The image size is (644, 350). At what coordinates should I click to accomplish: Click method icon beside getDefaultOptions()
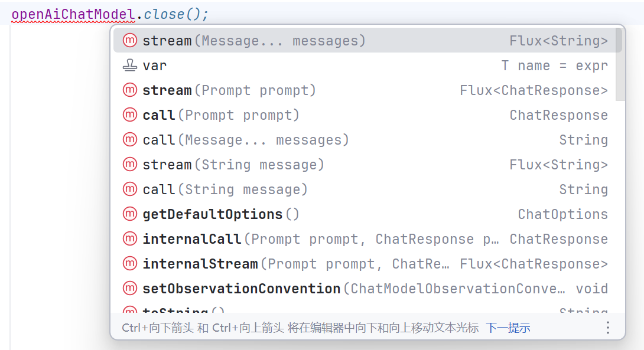coord(130,214)
